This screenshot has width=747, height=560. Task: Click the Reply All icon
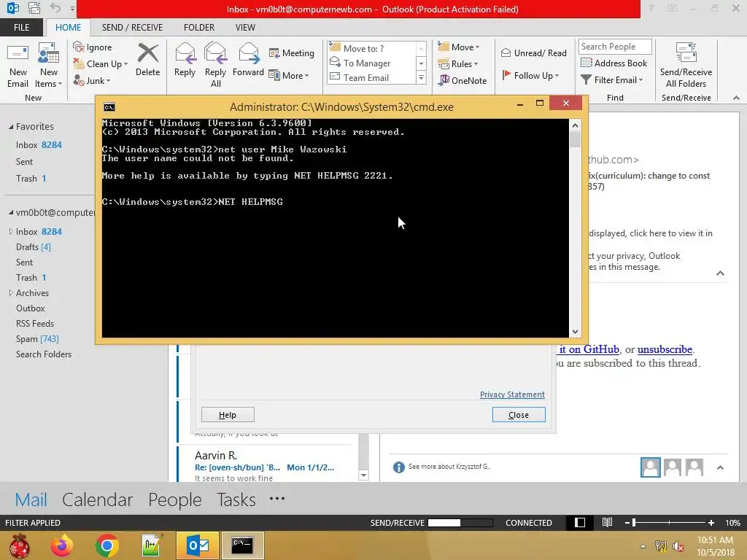(215, 53)
